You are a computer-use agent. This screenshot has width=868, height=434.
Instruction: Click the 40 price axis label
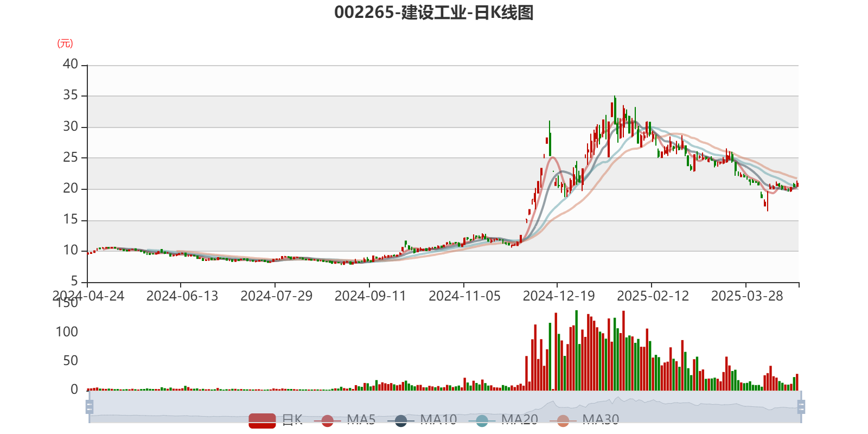(71, 64)
